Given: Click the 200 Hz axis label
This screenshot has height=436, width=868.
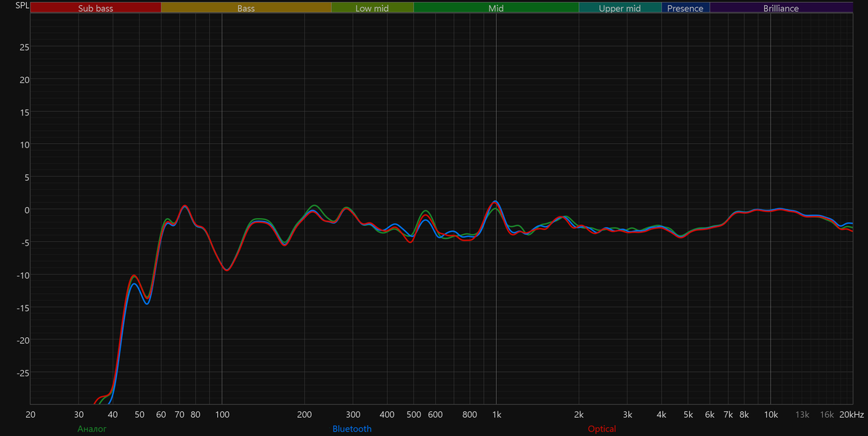Looking at the screenshot, I should tap(304, 414).
